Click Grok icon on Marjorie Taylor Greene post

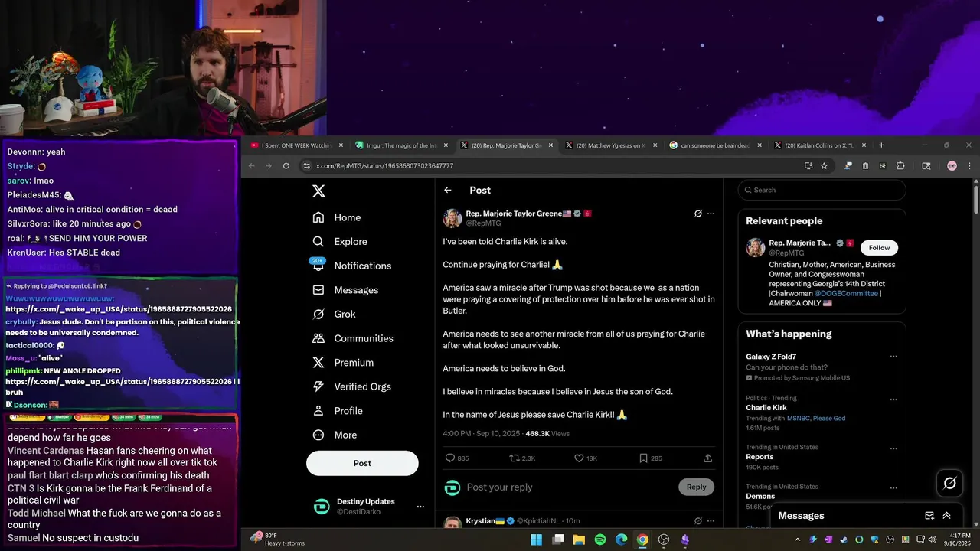697,214
